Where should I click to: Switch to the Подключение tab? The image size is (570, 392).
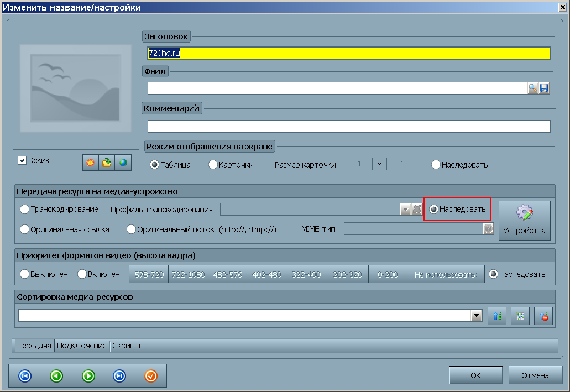point(82,346)
